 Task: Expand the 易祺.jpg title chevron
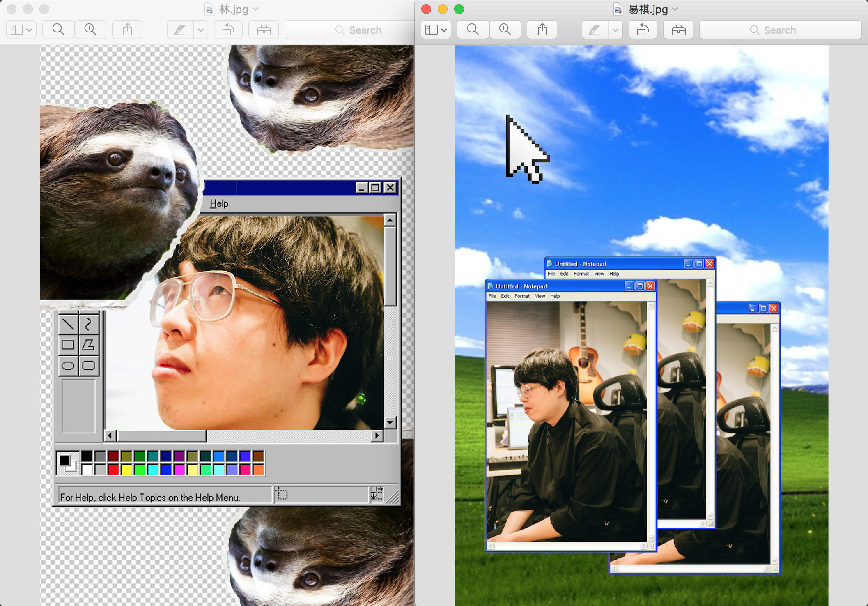coord(675,9)
